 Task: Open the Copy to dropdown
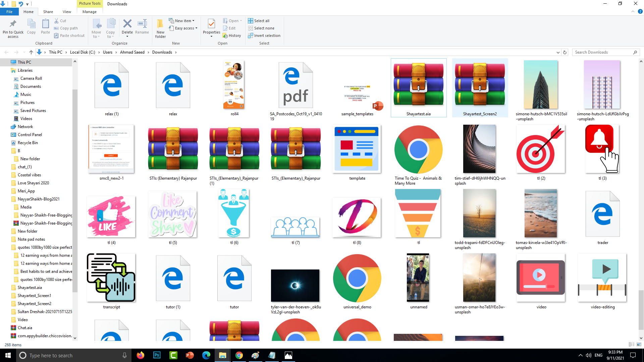(x=110, y=29)
